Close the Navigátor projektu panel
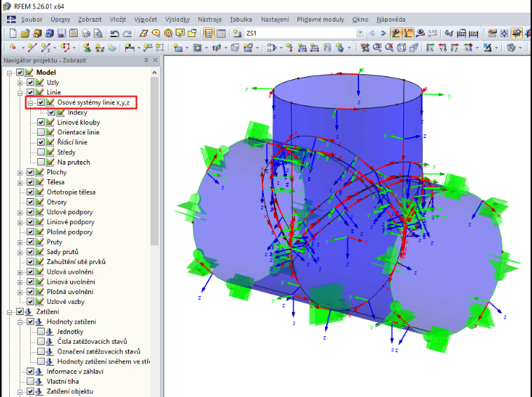 point(155,60)
